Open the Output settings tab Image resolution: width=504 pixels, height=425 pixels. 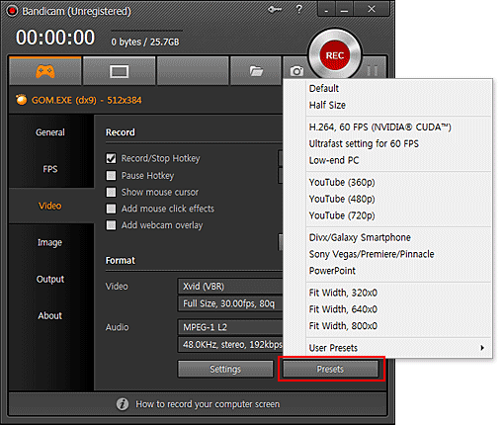(50, 279)
